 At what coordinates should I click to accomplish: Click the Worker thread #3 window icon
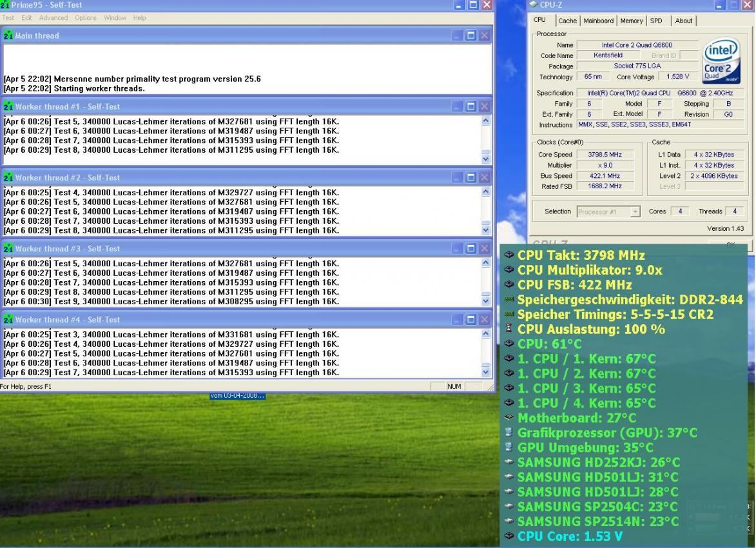pyautogui.click(x=8, y=248)
